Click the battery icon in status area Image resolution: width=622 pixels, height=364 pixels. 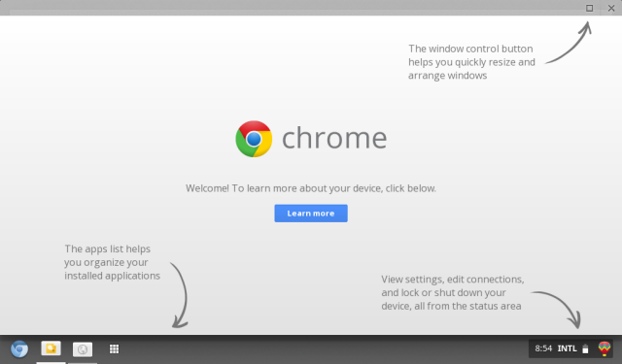[x=585, y=348]
